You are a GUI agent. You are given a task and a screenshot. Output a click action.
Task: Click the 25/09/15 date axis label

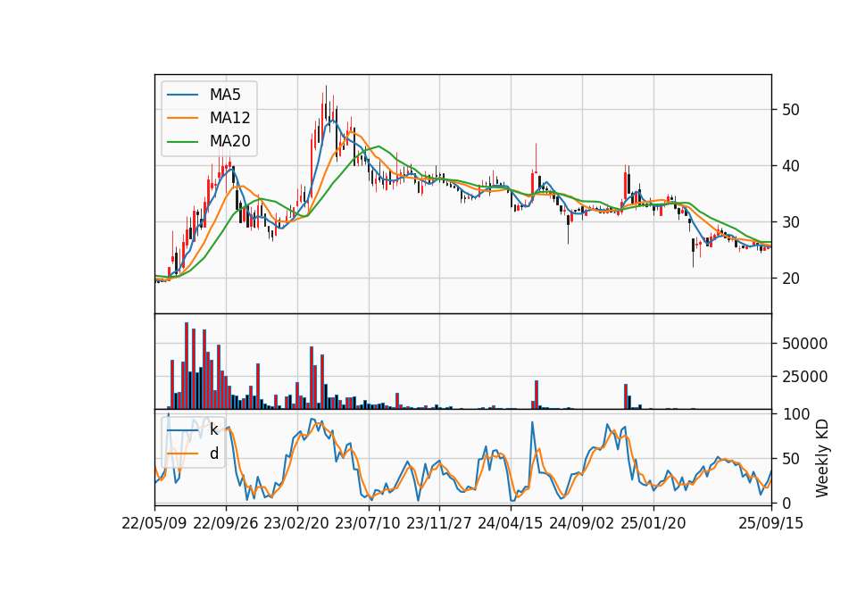(770, 523)
